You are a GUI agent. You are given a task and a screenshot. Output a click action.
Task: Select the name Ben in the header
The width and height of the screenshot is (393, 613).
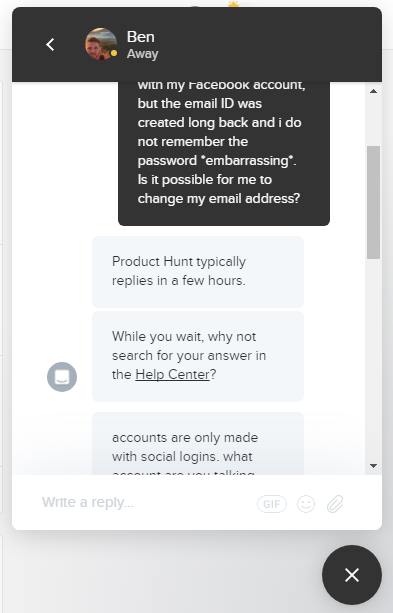click(141, 37)
